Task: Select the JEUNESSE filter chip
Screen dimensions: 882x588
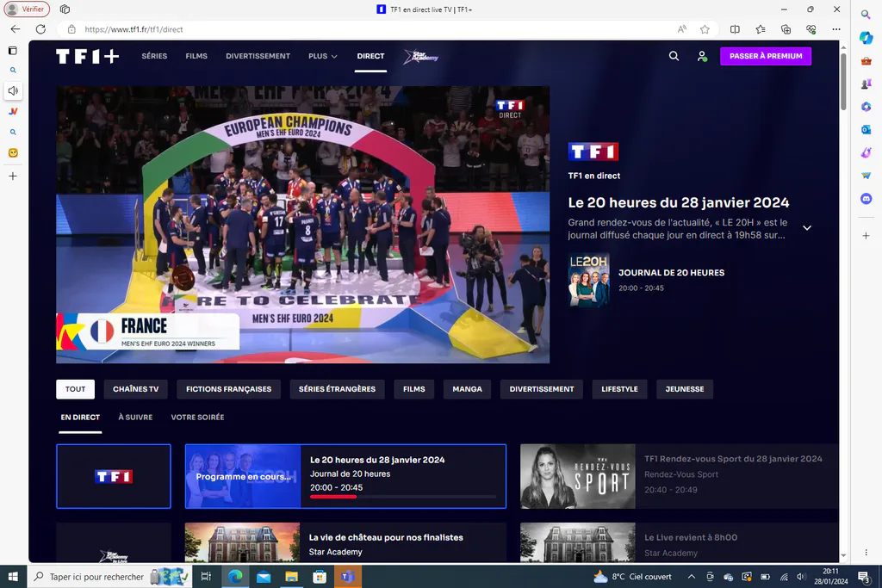Action: pos(685,389)
